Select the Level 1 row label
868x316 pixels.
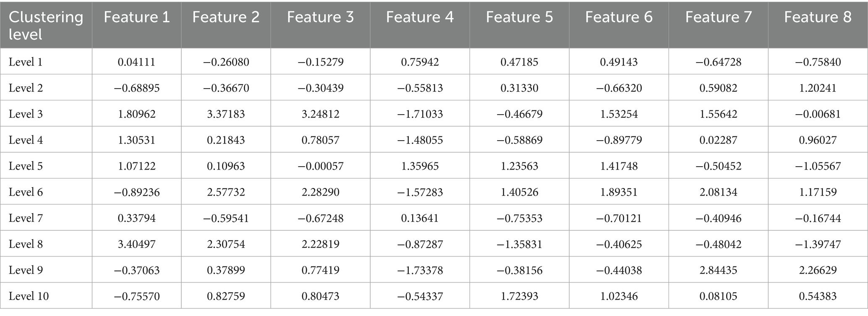pyautogui.click(x=26, y=62)
